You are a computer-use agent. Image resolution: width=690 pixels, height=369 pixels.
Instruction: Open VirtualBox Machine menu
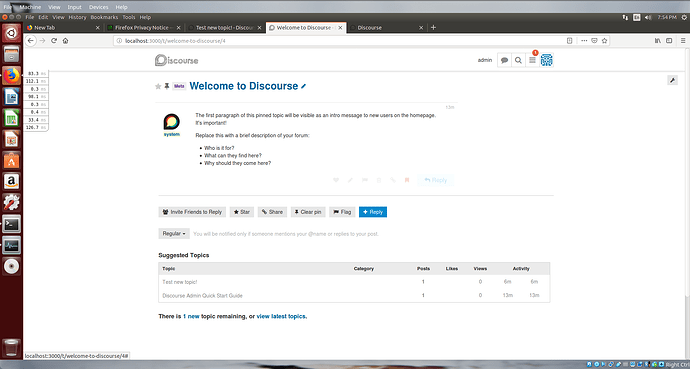point(30,7)
